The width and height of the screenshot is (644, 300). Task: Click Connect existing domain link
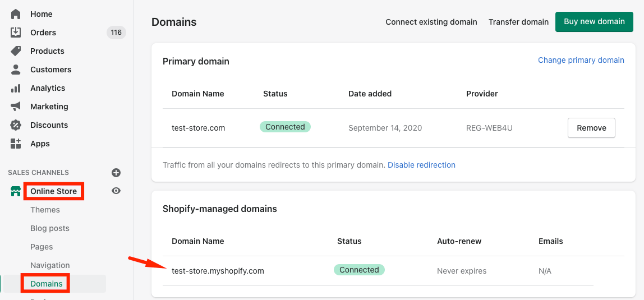[x=431, y=22]
